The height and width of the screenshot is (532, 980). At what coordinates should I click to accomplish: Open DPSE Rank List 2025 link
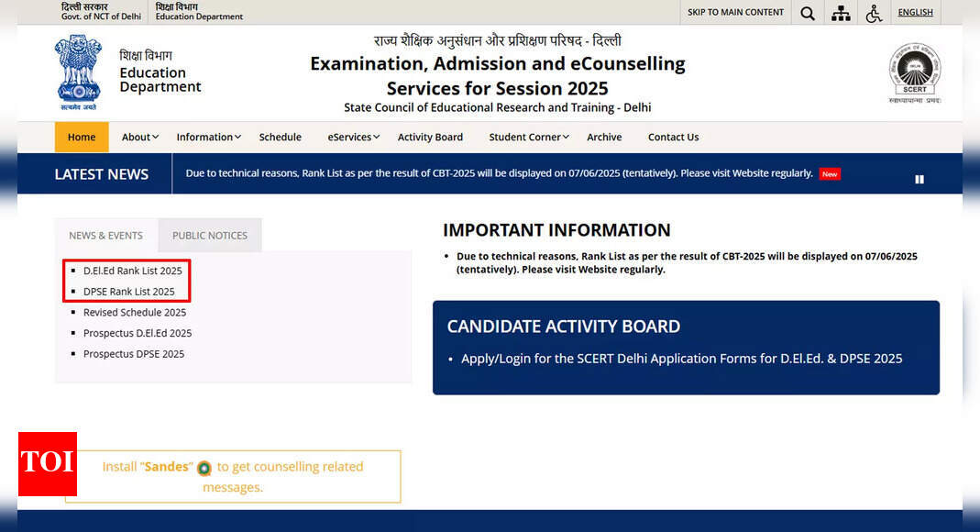coord(128,292)
